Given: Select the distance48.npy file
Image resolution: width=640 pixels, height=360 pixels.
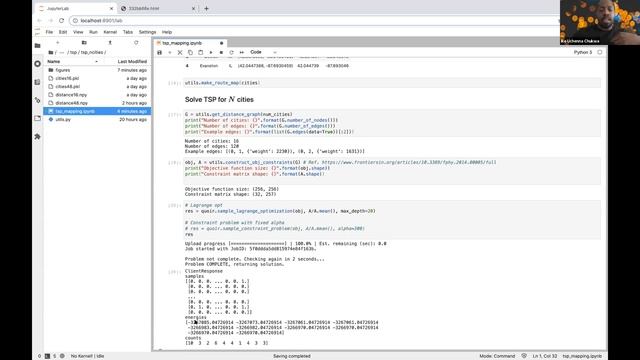Looking at the screenshot, I should point(97,103).
